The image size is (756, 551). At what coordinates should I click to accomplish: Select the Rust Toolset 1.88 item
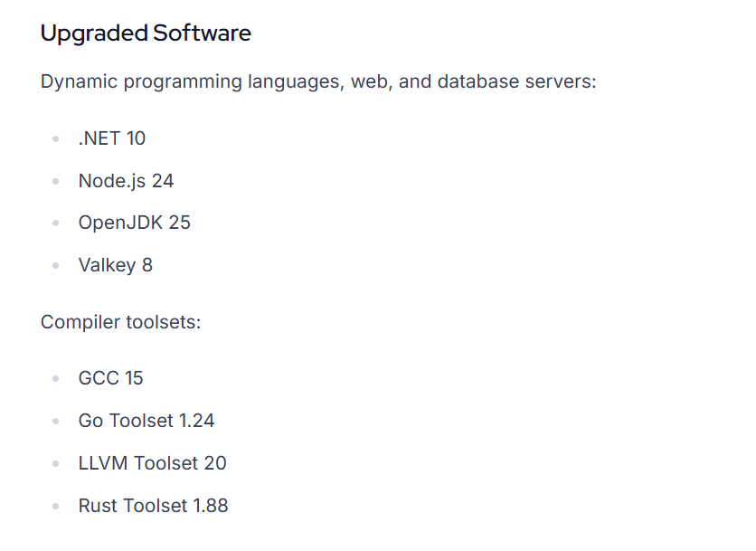click(153, 506)
